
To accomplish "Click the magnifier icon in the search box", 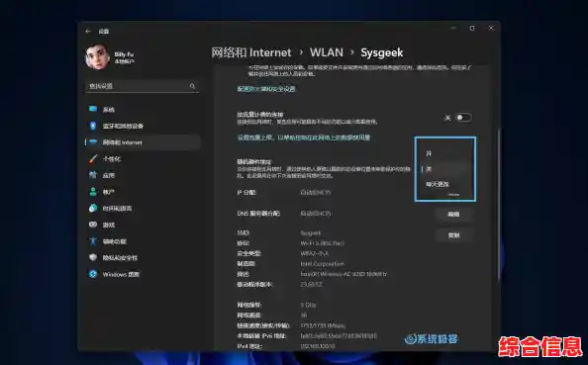I will (192, 86).
